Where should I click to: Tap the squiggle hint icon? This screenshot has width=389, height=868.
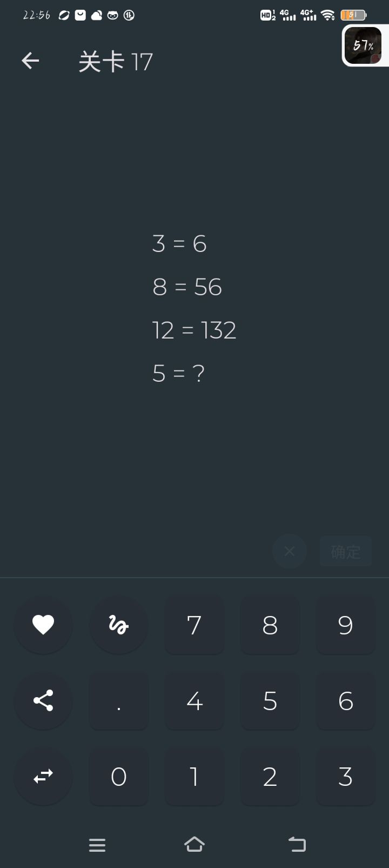pos(119,625)
